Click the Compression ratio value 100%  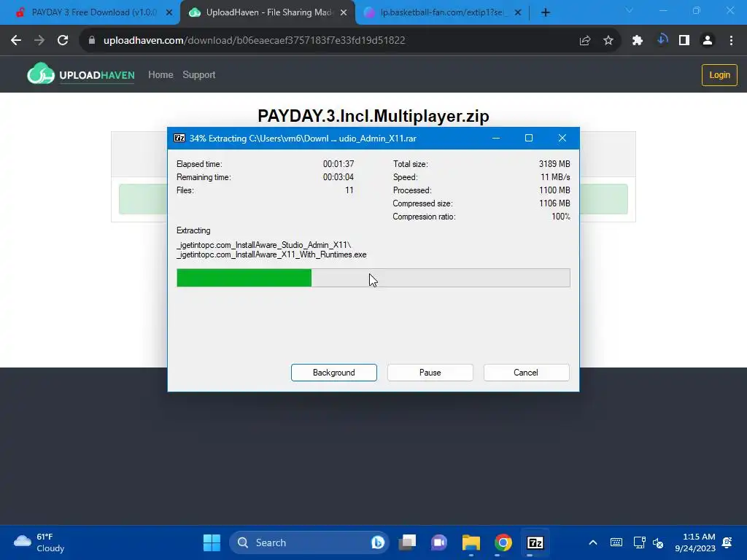[561, 217]
